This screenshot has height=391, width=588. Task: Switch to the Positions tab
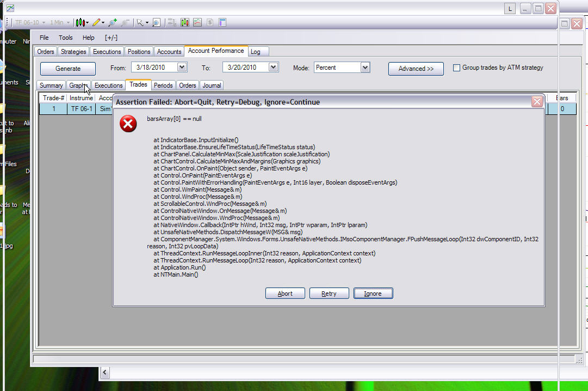139,51
